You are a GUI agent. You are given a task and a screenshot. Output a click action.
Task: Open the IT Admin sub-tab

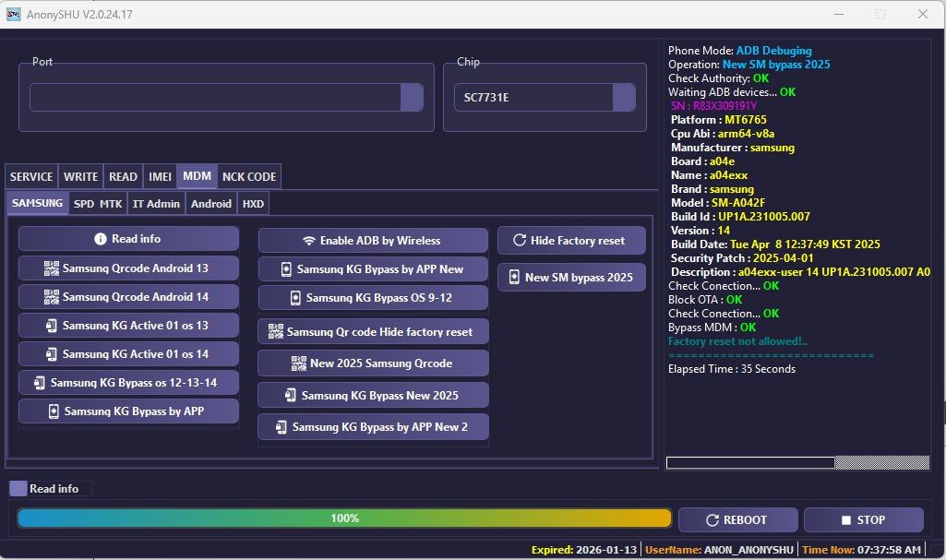(156, 204)
